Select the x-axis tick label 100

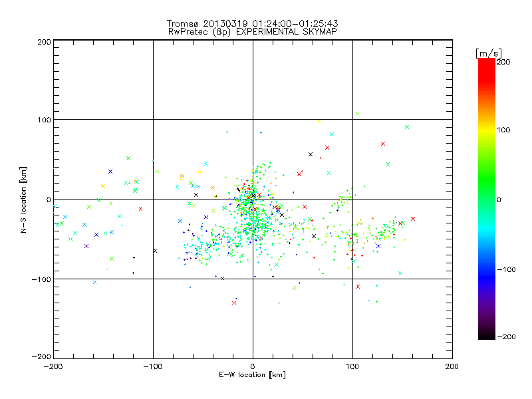coord(352,366)
